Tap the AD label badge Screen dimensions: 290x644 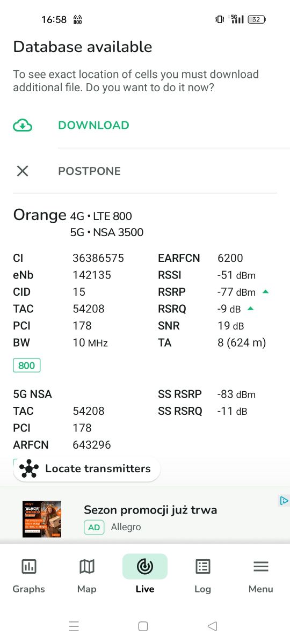pyautogui.click(x=94, y=527)
